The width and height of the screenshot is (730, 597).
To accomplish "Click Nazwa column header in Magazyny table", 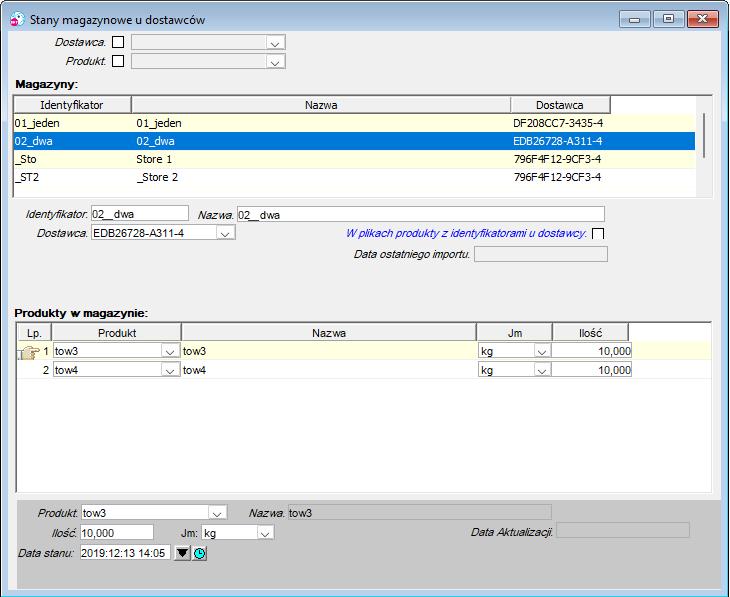I will (321, 105).
